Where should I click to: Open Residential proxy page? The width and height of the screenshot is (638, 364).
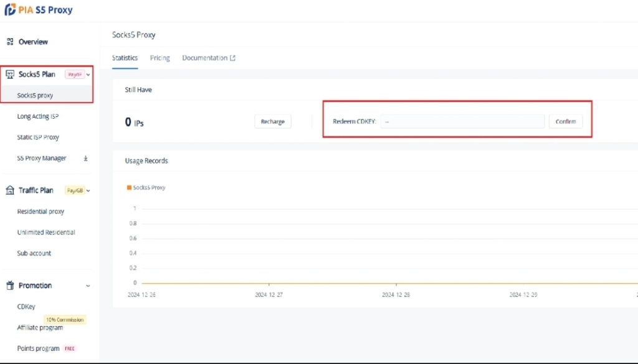pyautogui.click(x=40, y=212)
